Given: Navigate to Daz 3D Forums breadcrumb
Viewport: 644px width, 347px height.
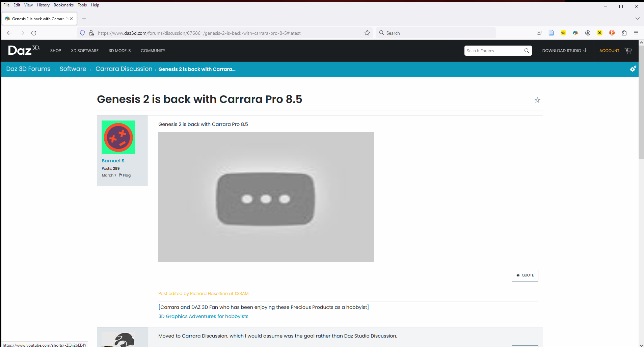Looking at the screenshot, I should coord(28,69).
